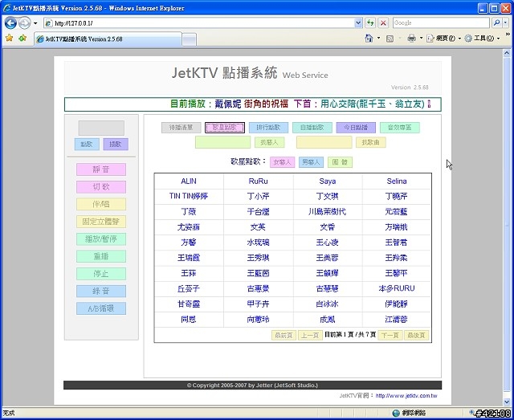514x420 pixels.
Task: Filter by 團體 groups
Action: pyautogui.click(x=340, y=162)
